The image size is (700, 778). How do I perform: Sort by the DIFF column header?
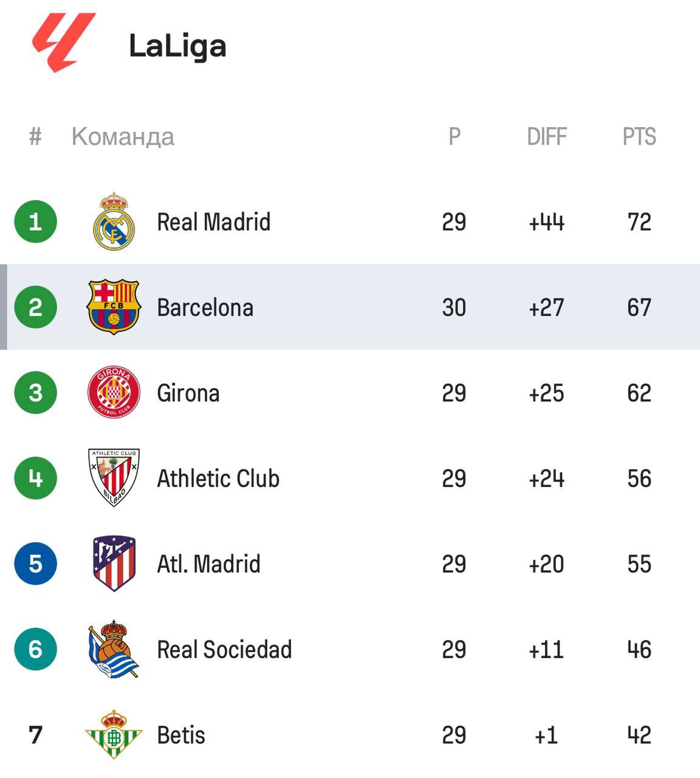pyautogui.click(x=547, y=136)
